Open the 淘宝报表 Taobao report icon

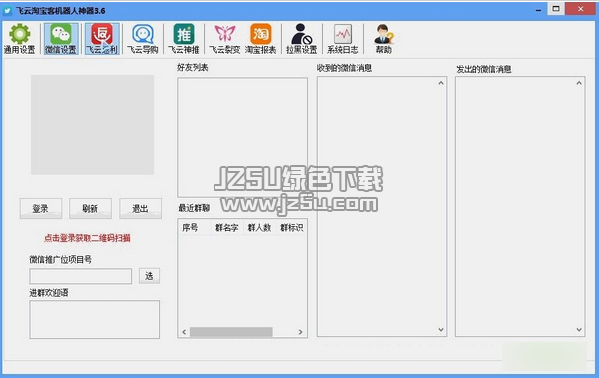tap(261, 39)
